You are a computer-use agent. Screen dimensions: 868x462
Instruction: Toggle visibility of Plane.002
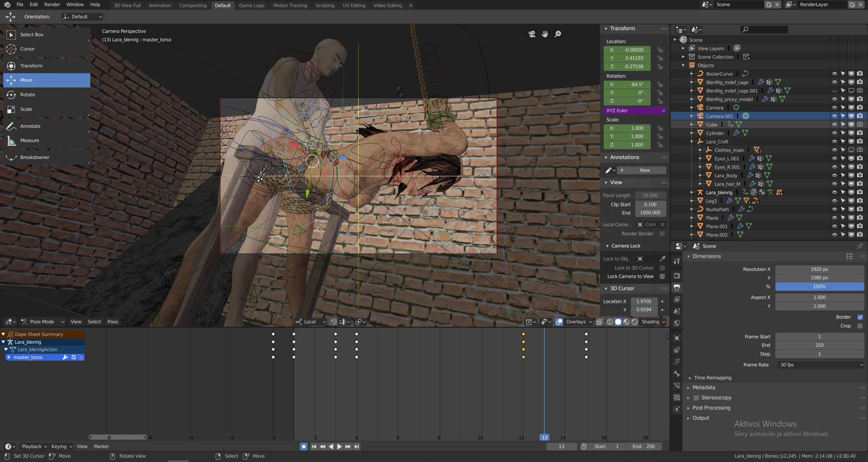[x=834, y=235]
